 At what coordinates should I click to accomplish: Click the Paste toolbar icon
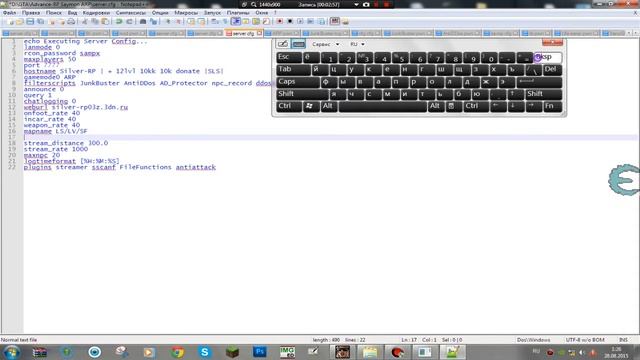click(105, 21)
